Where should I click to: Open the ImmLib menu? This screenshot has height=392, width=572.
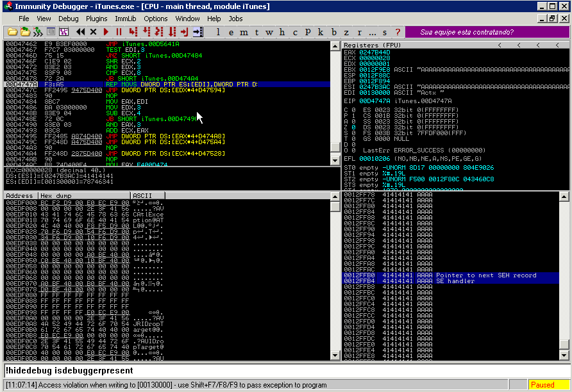point(126,19)
